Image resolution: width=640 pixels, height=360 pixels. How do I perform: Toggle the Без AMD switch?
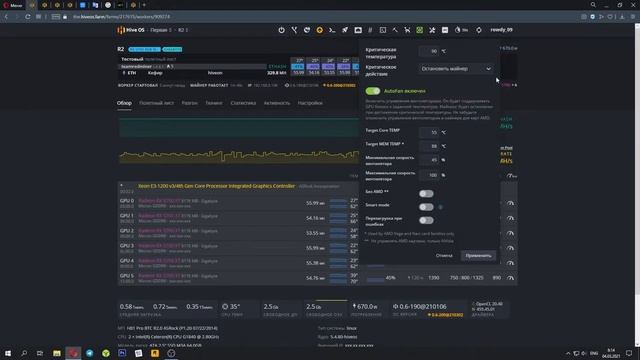point(426,193)
